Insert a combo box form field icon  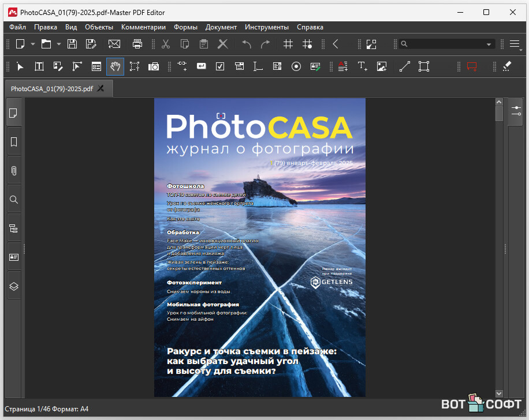239,66
